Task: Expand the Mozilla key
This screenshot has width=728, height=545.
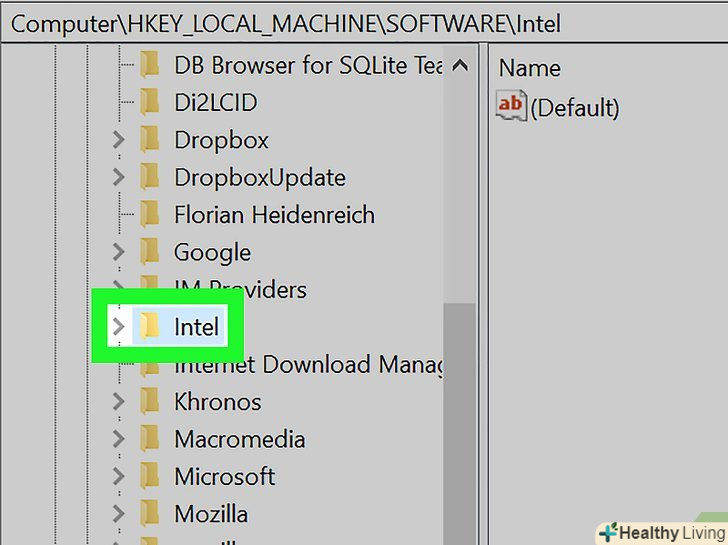Action: click(119, 514)
